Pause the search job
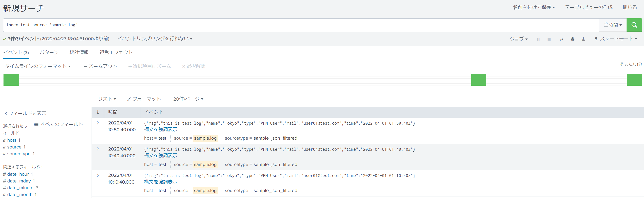This screenshot has height=199, width=644. (x=538, y=39)
